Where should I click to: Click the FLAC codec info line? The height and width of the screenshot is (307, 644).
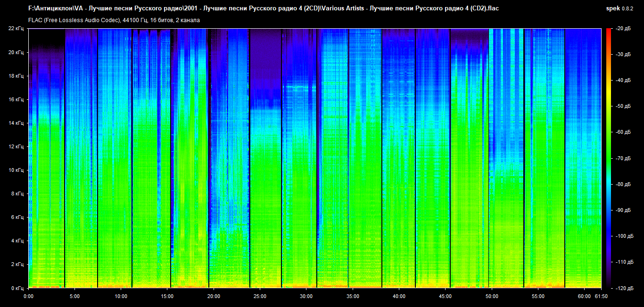[x=114, y=20]
